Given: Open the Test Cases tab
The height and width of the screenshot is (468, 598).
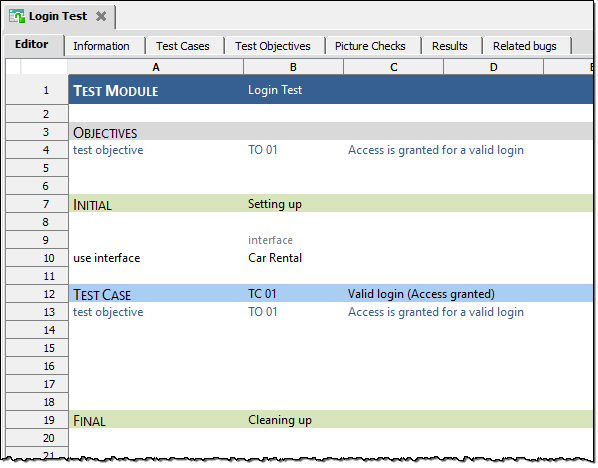Looking at the screenshot, I should click(183, 46).
